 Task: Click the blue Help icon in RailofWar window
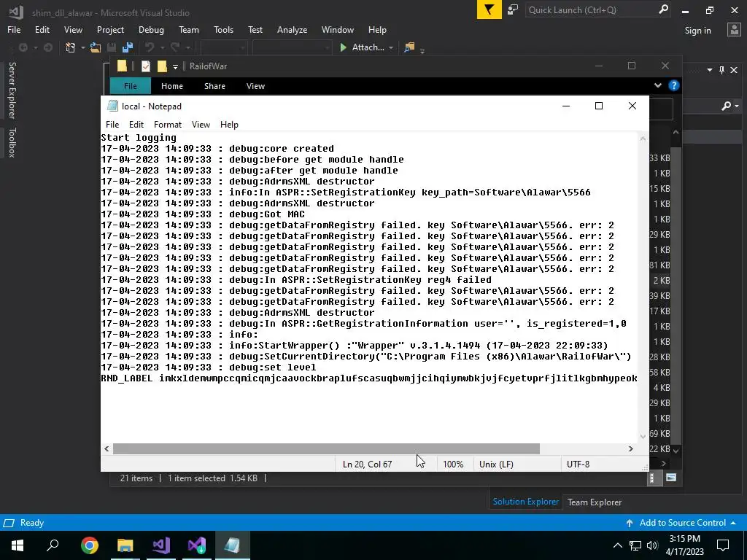(x=673, y=86)
